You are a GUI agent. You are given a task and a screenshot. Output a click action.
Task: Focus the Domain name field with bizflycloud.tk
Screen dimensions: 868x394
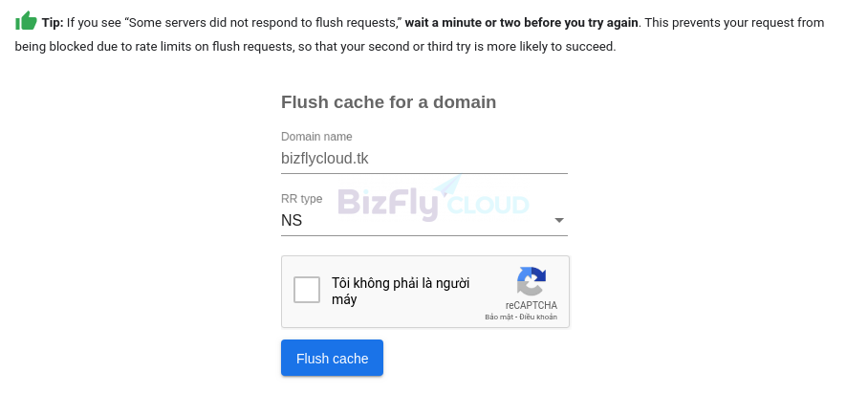[x=424, y=159]
